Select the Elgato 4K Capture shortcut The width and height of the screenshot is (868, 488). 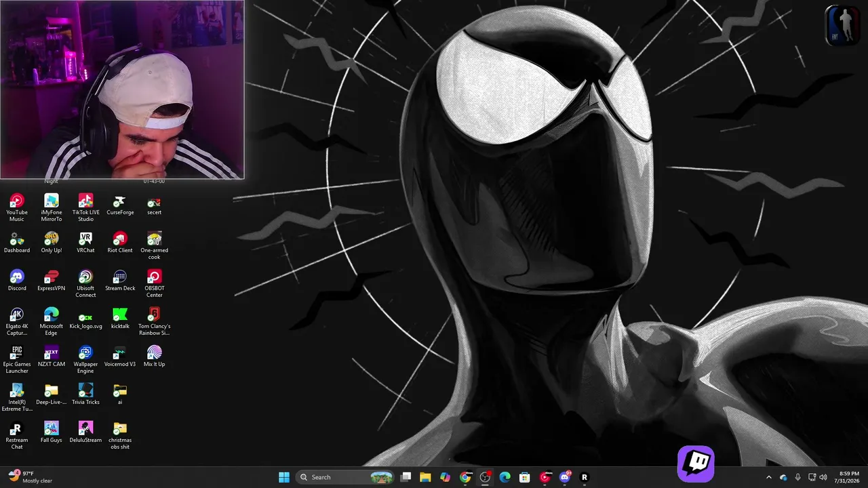(17, 321)
